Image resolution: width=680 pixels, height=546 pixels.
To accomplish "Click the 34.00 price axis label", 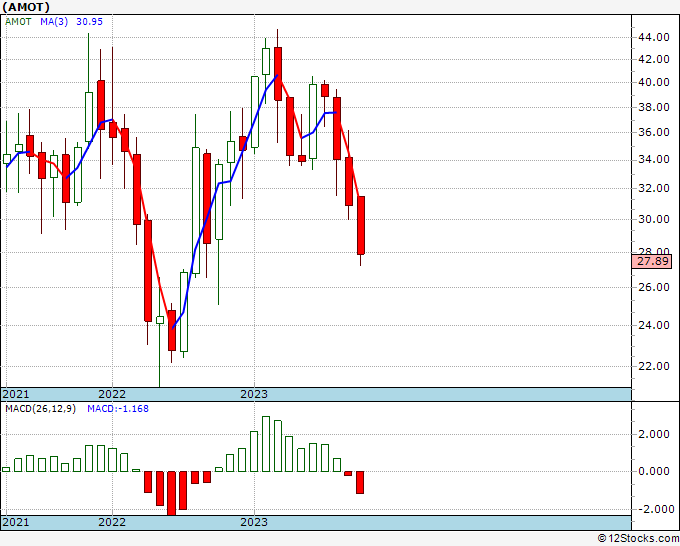I will pos(653,160).
